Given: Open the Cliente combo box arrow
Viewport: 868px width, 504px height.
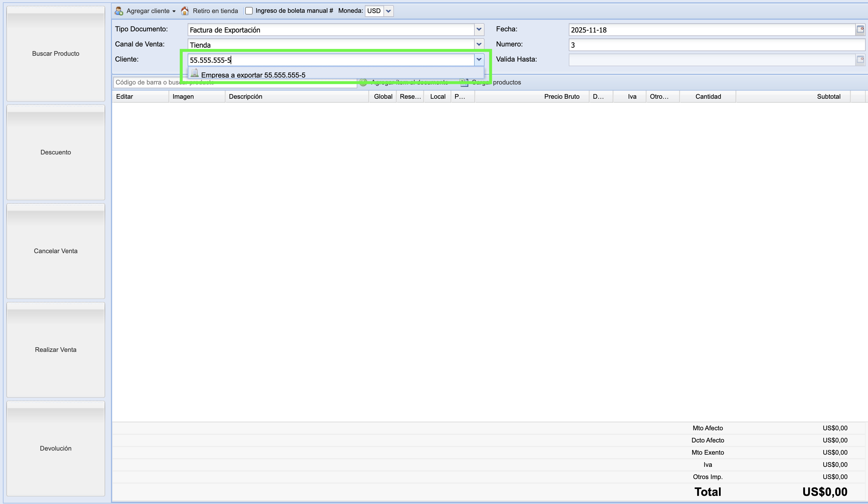Looking at the screenshot, I should tap(479, 60).
